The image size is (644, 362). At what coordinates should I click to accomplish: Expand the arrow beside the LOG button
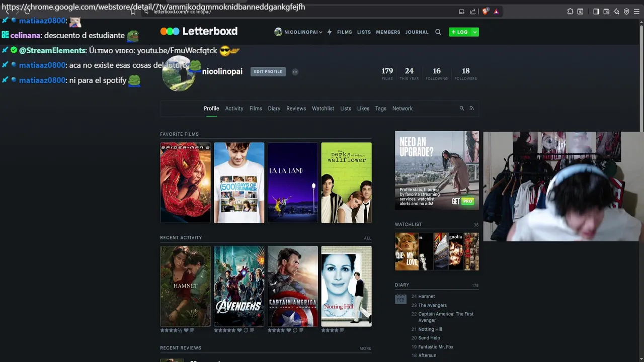pos(474,32)
